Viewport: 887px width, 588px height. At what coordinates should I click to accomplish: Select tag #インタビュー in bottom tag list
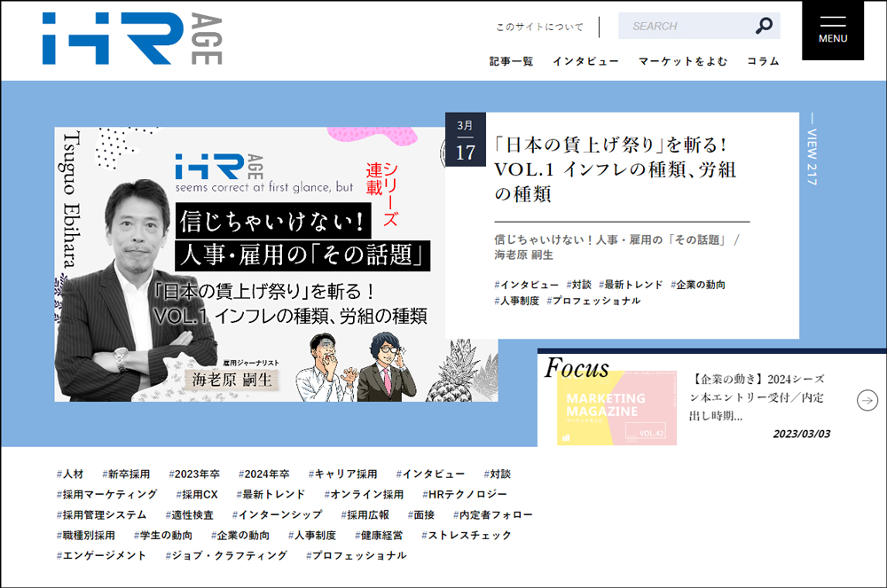(x=430, y=474)
